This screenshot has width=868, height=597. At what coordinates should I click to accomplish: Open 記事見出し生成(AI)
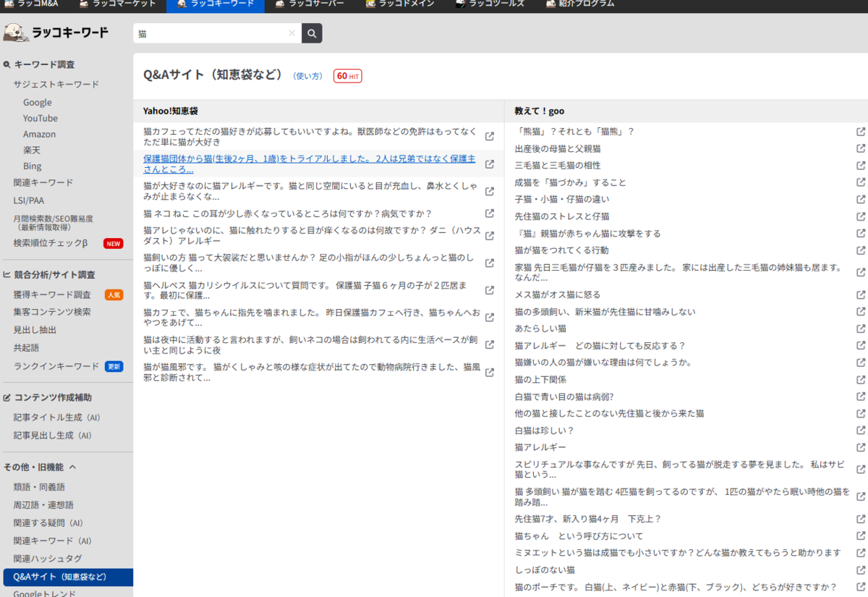(x=53, y=436)
